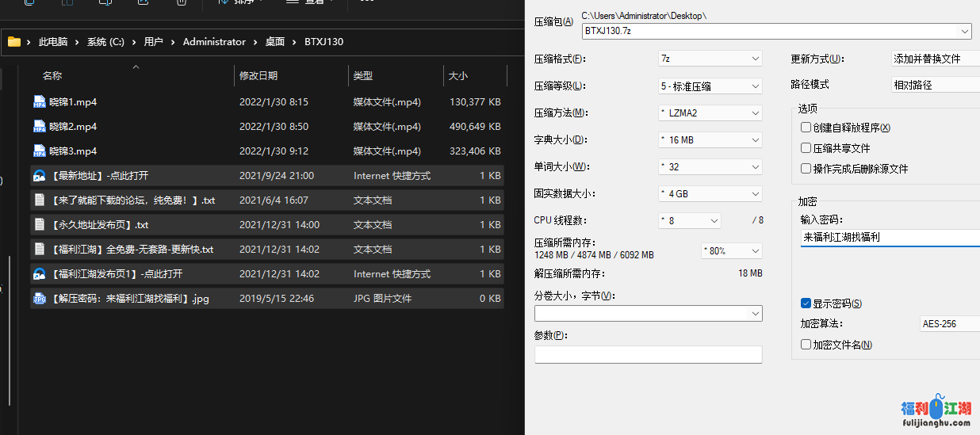
Task: Select the 【解压密码】 JPG file icon
Action: [40, 299]
